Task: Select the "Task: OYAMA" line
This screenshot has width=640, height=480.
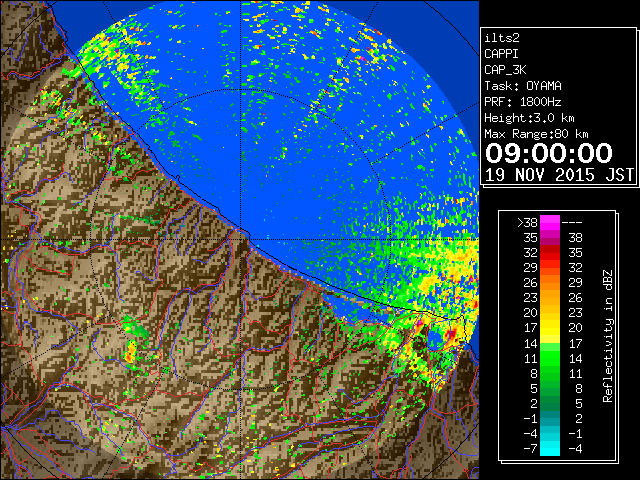Action: click(523, 86)
